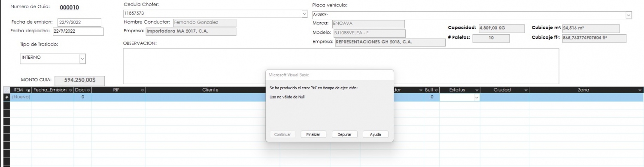
Task: Click the Depurar button to debug
Action: 344,134
